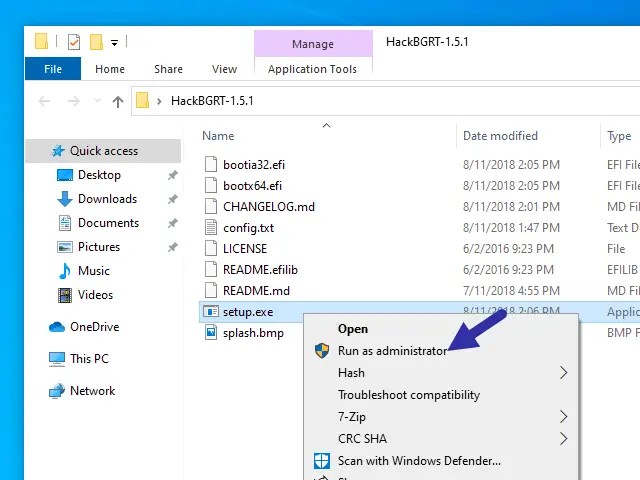
Task: Select the splash.bmp file
Action: click(253, 333)
